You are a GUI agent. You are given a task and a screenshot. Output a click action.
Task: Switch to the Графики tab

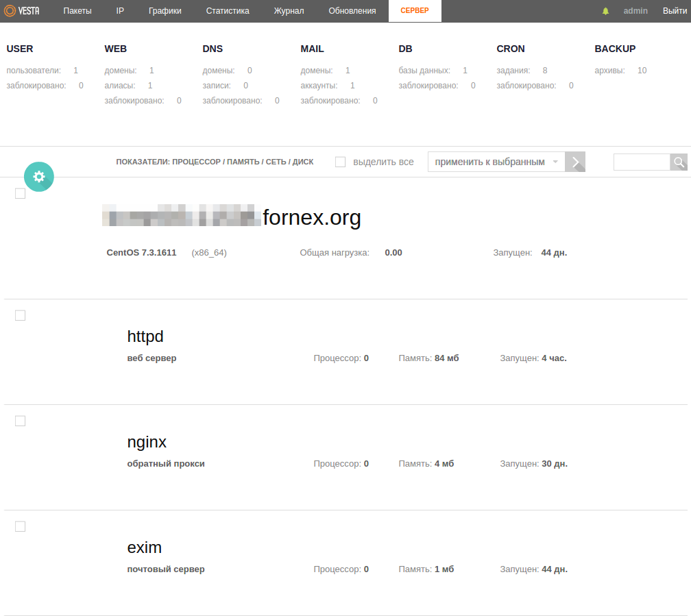click(165, 11)
